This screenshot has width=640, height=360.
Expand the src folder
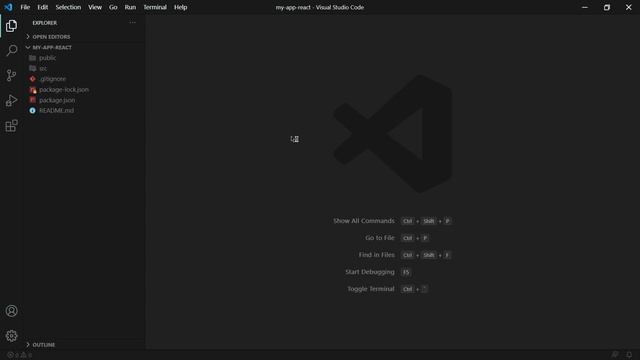83,69
